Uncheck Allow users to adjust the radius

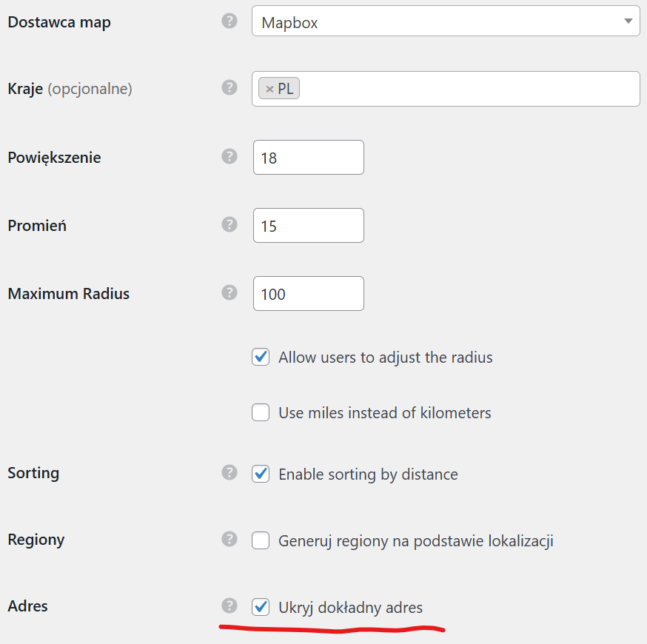[x=261, y=358]
